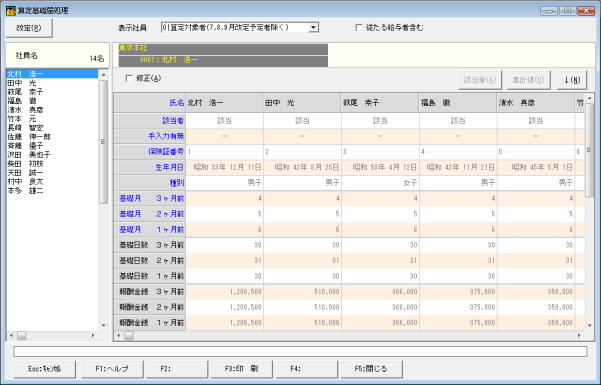This screenshot has width=601, height=385.
Task: Click the 改定(R) button
Action: click(29, 28)
